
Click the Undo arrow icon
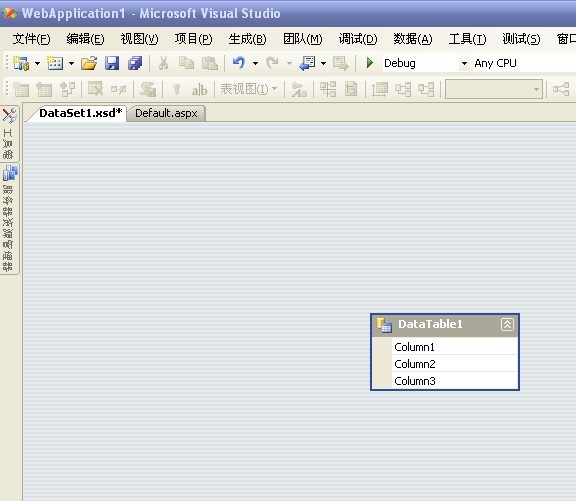click(239, 63)
